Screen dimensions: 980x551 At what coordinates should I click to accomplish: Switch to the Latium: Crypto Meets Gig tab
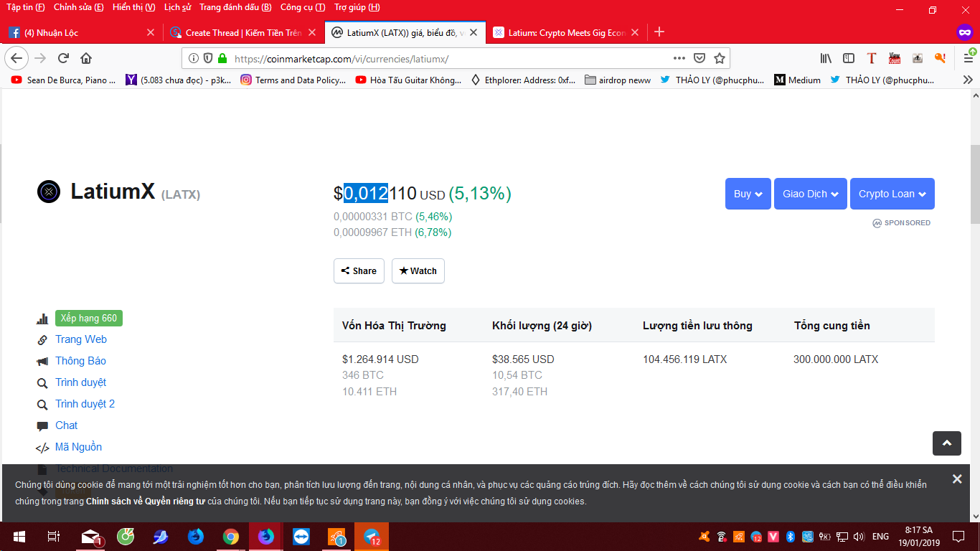pyautogui.click(x=567, y=32)
